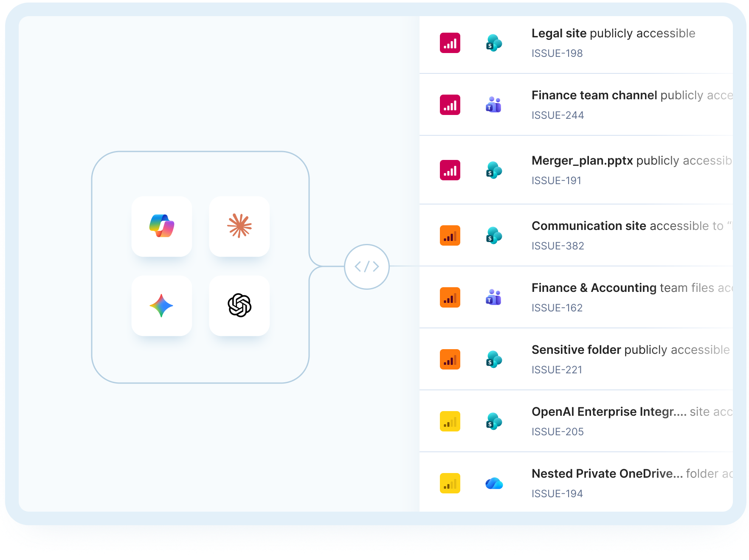Open the OpenAI Enterprise Integr.... site issue
Image resolution: width=749 pixels, height=560 pixels.
pos(632,412)
